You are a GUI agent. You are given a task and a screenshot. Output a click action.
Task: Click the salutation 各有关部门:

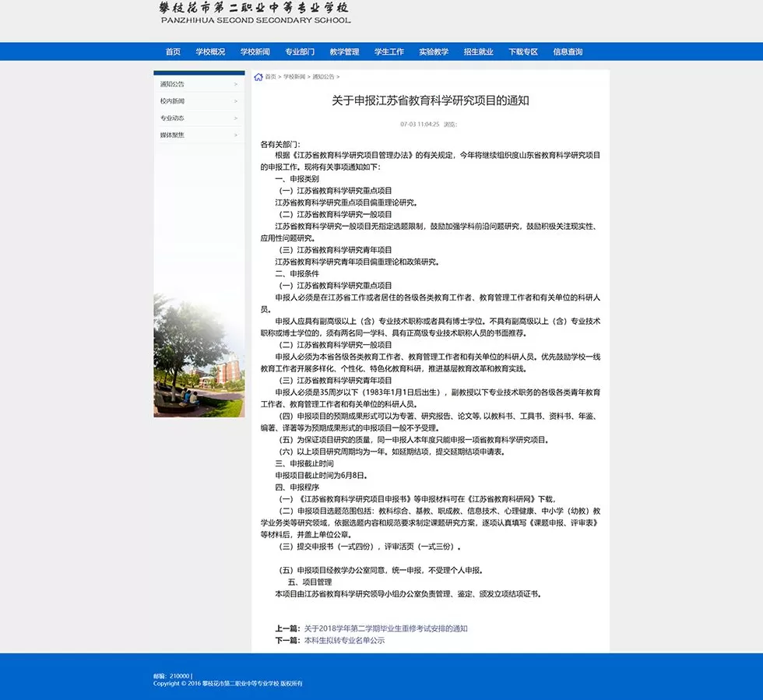click(x=280, y=144)
